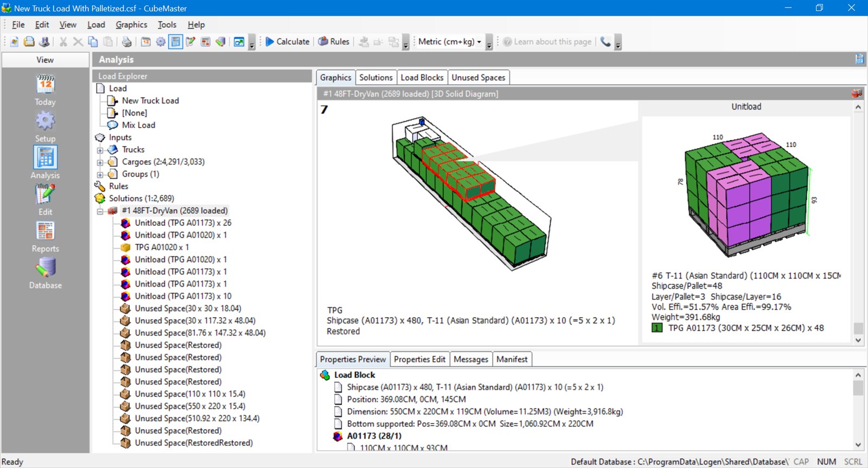Open the Metric (cm+kg) units dropdown
Viewport: 868px width, 468px height.
(x=450, y=42)
